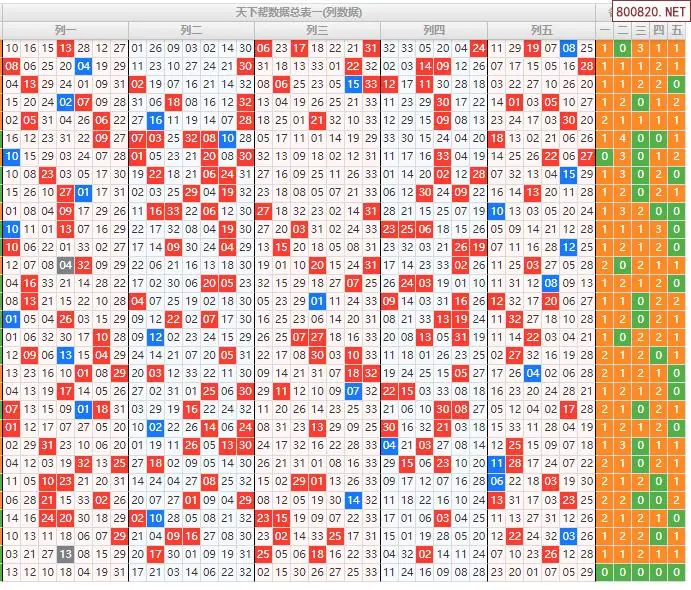Image resolution: width=691 pixels, height=590 pixels.
Task: Select the 列一 column group header
Action: [65, 30]
